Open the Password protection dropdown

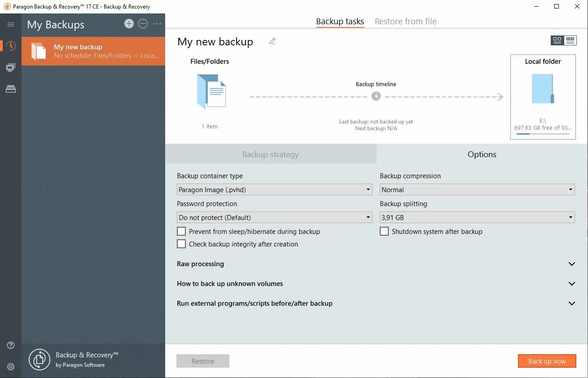(x=275, y=217)
